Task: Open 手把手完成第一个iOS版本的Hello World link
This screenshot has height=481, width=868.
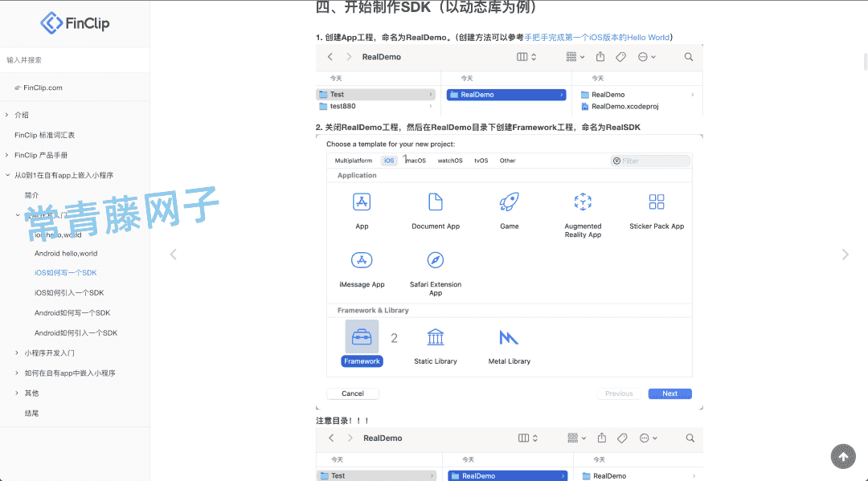Action: 596,38
